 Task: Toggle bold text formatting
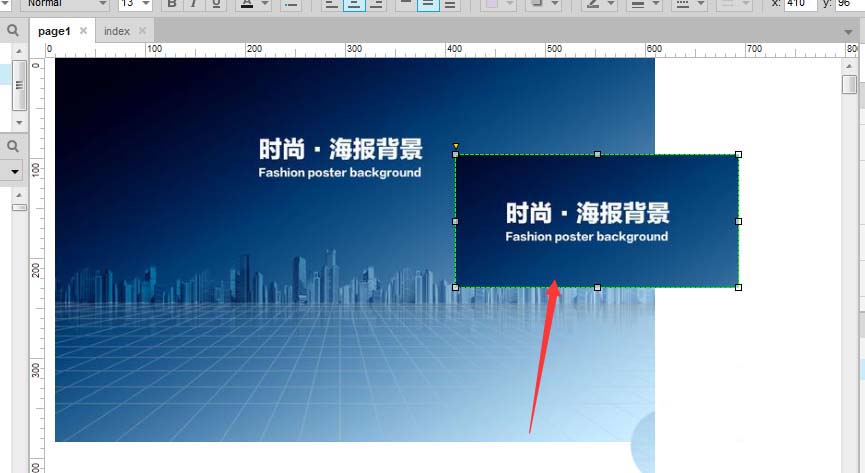(x=171, y=4)
